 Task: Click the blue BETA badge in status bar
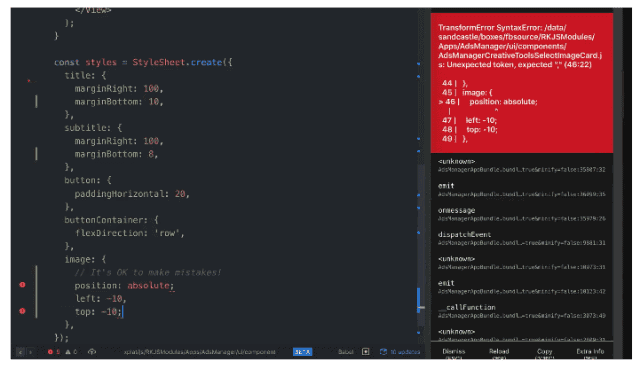302,352
